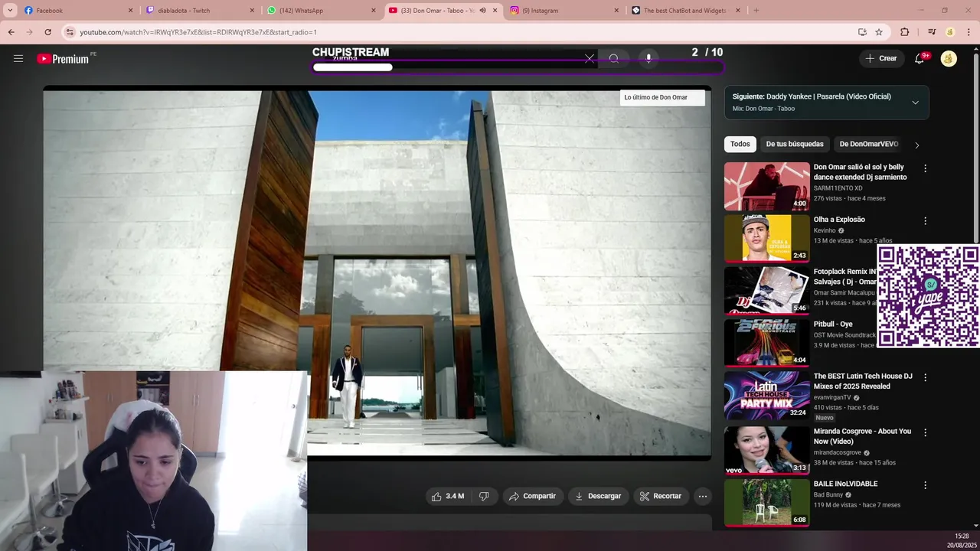
Task: Click the Lo último de Don Omar card
Action: tap(662, 97)
